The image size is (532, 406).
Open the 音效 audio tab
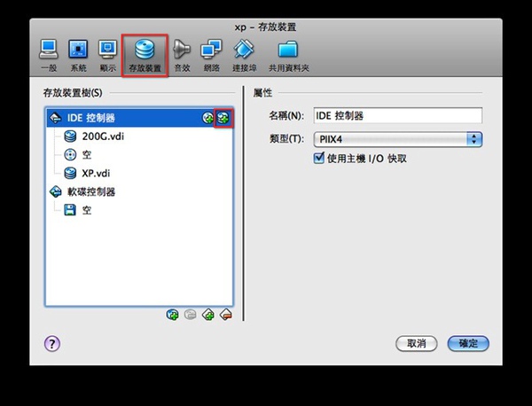click(x=182, y=55)
